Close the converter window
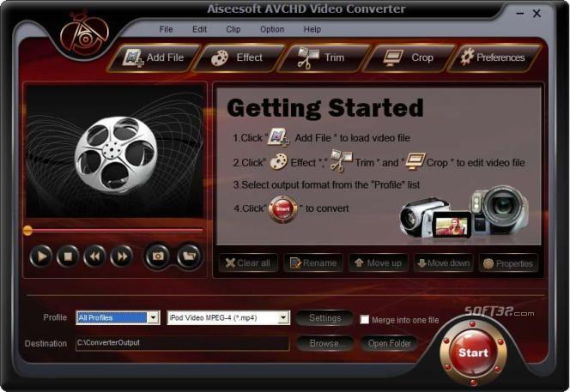The height and width of the screenshot is (392, 570). (x=537, y=14)
